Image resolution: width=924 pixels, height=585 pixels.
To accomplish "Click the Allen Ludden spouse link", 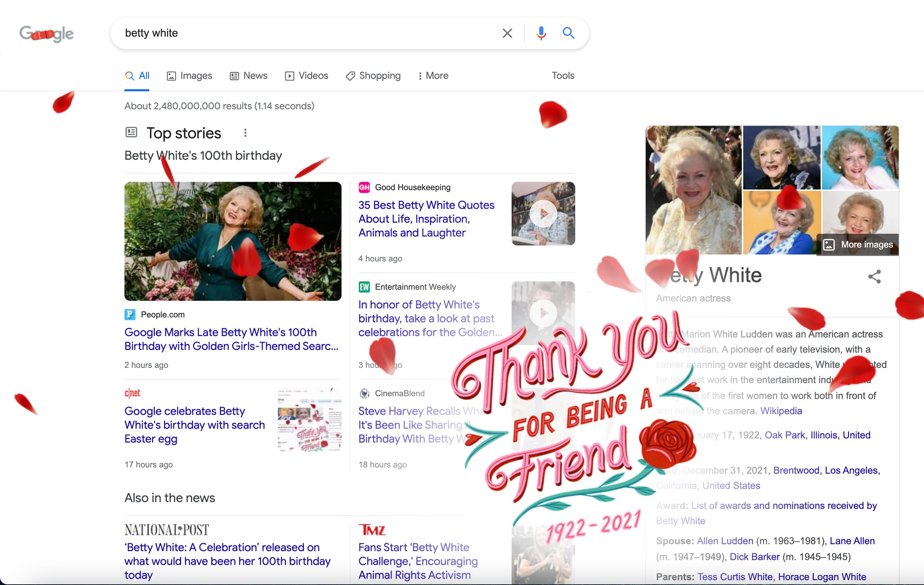I will (x=725, y=541).
